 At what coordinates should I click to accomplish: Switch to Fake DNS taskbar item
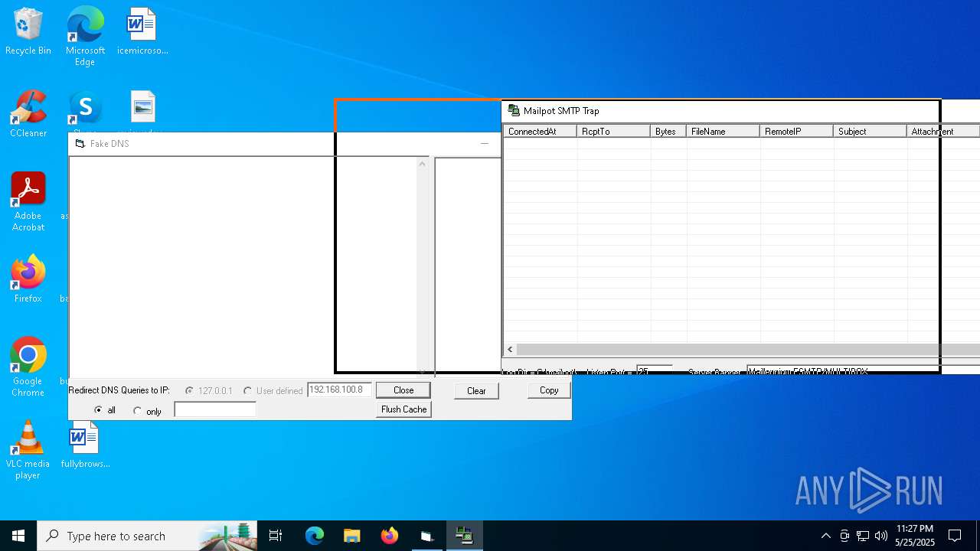[426, 536]
